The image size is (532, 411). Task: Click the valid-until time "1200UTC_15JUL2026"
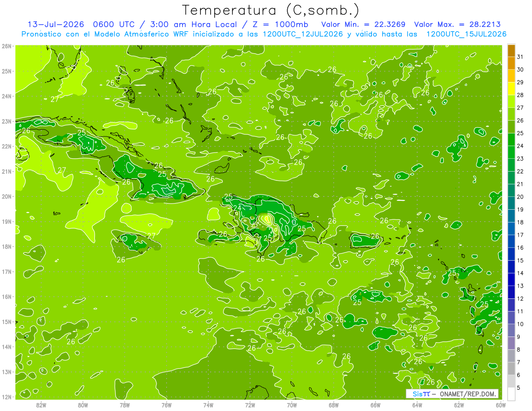point(466,34)
